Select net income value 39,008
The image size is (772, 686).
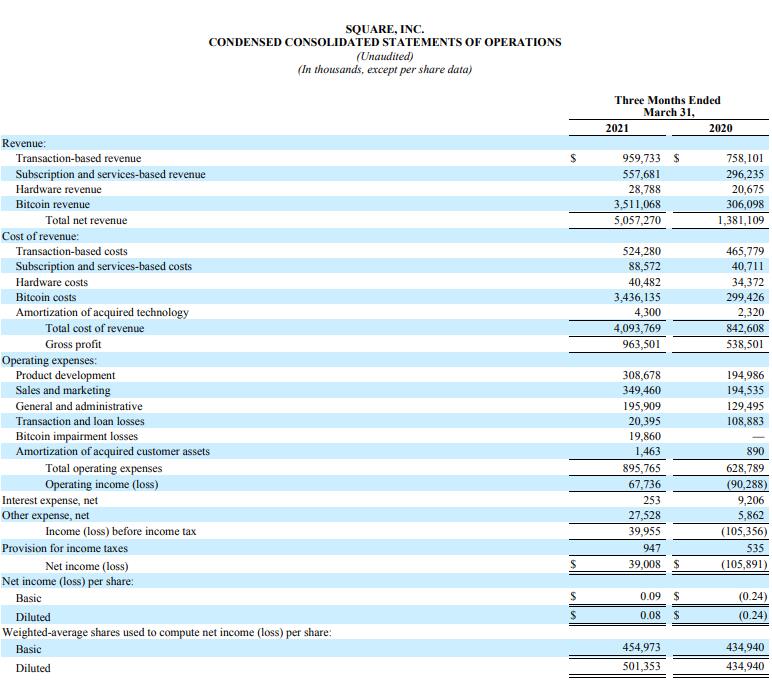tap(644, 564)
